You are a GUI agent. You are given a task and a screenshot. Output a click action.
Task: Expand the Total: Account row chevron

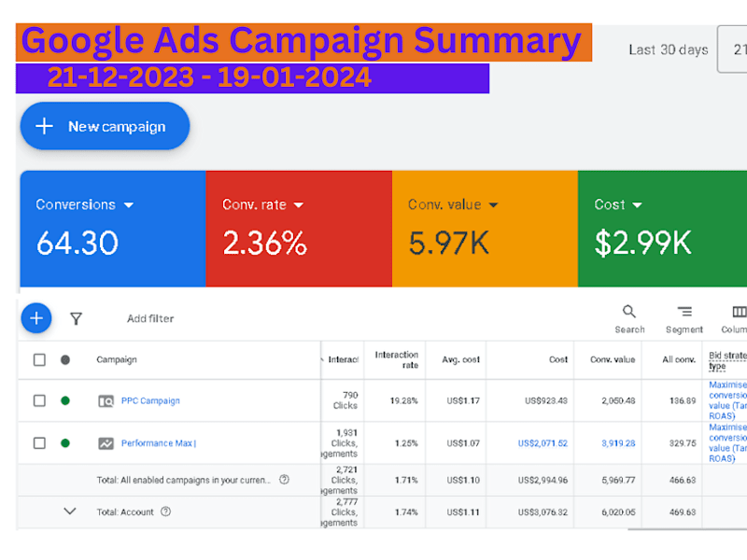point(70,511)
